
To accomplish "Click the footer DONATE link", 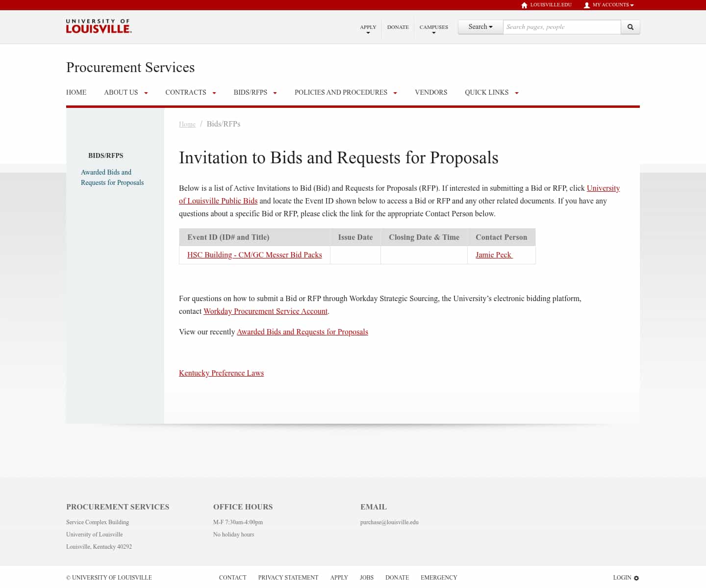I will (397, 578).
